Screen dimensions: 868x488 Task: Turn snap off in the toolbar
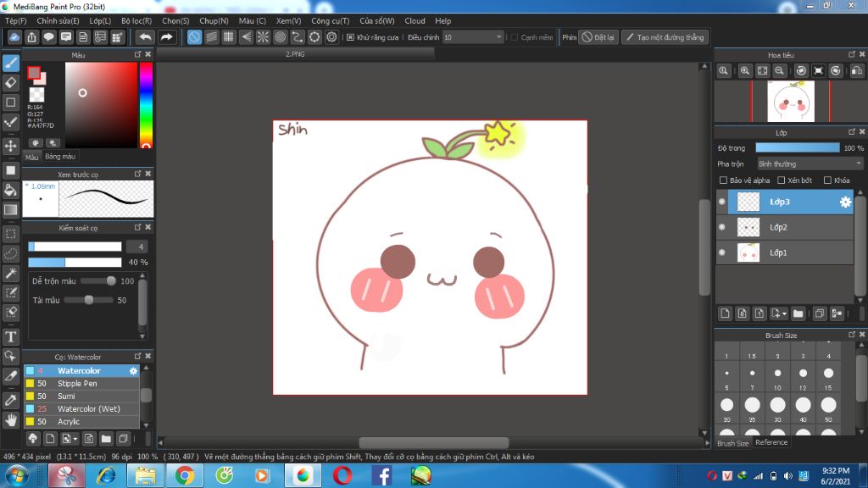tap(194, 37)
